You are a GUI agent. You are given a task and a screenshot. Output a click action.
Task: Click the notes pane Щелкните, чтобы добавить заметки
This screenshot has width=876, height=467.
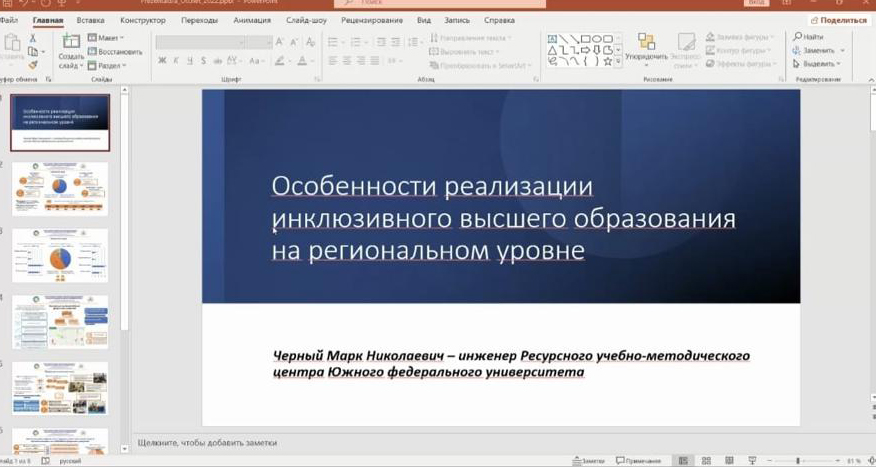207,443
